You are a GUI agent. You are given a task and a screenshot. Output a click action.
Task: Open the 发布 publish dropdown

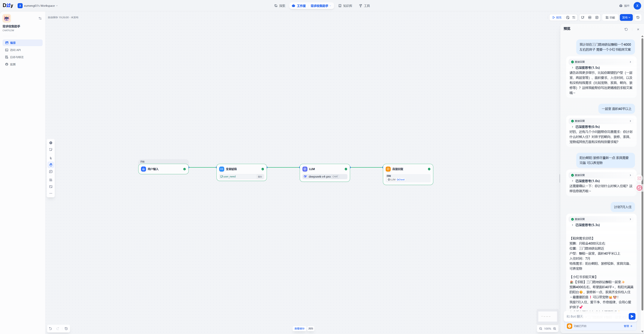626,17
